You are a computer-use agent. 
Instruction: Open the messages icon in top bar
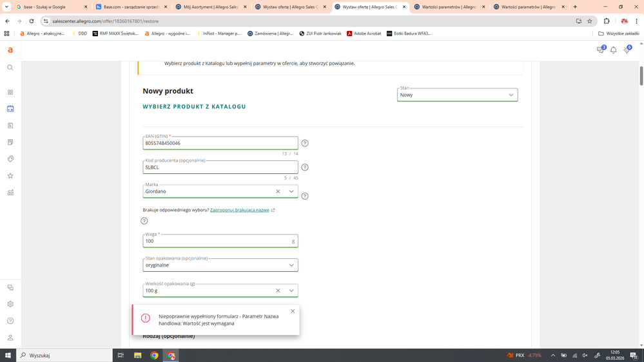tap(600, 50)
